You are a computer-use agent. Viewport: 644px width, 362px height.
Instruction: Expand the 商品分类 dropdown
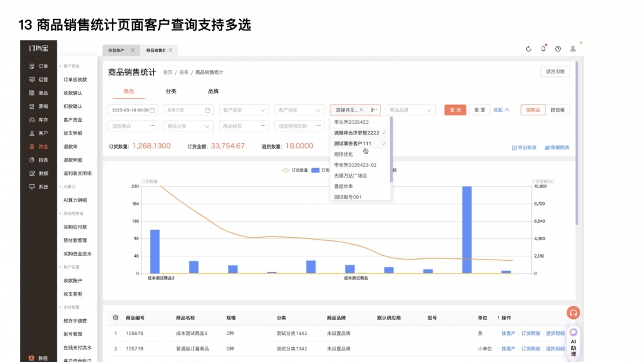point(189,126)
